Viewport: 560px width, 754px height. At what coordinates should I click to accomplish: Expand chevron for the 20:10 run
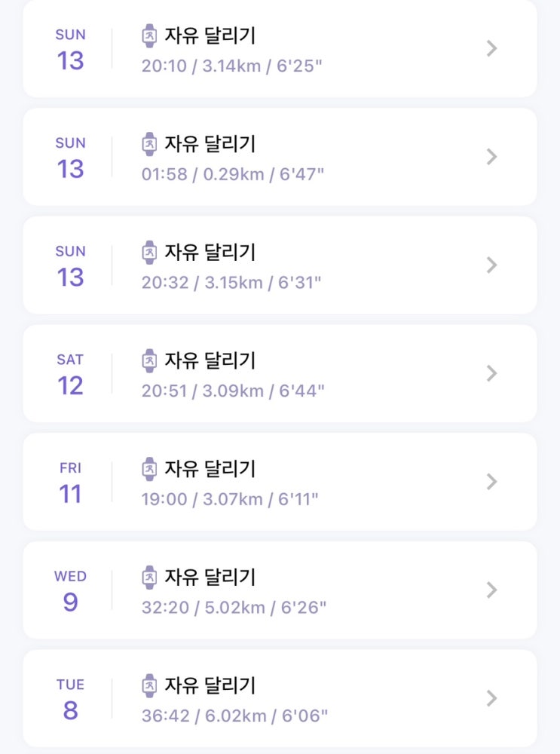click(491, 49)
